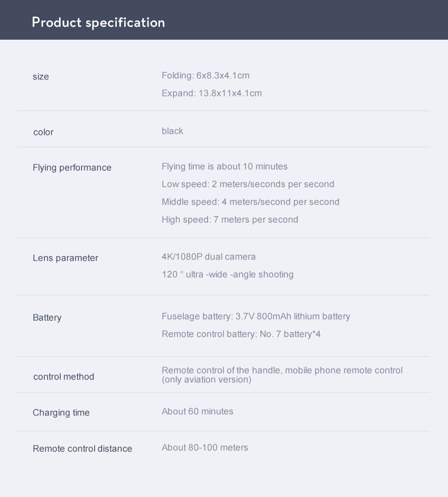Click the Folding: 6x8.3x4.1cm dimension text
The image size is (448, 497).
coord(205,75)
